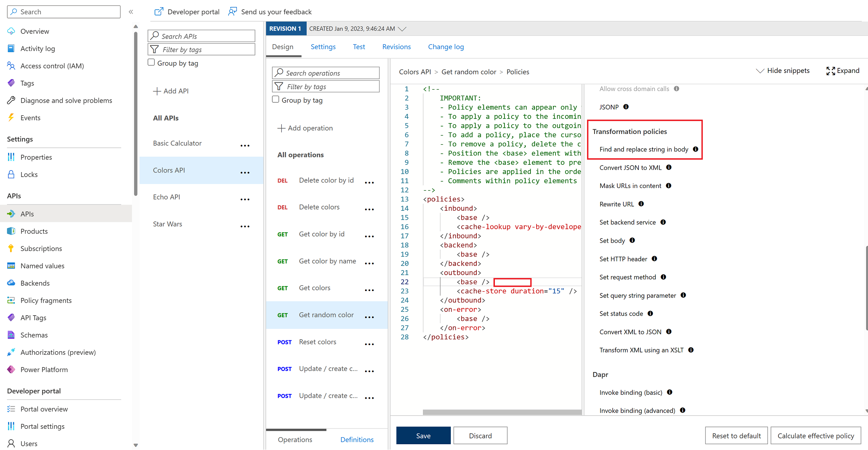Image resolution: width=868 pixels, height=450 pixels.
Task: Open the Definitions tab
Action: pos(357,440)
